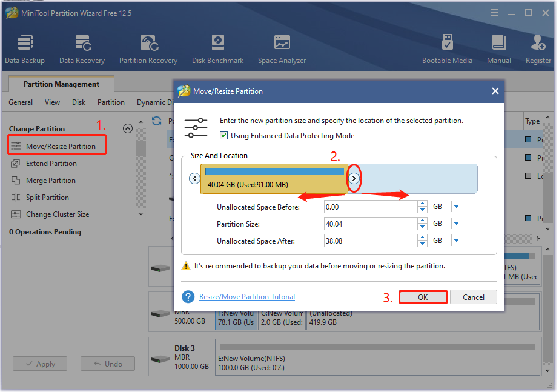The width and height of the screenshot is (559, 392).
Task: Create Bootable Media
Action: 447,49
